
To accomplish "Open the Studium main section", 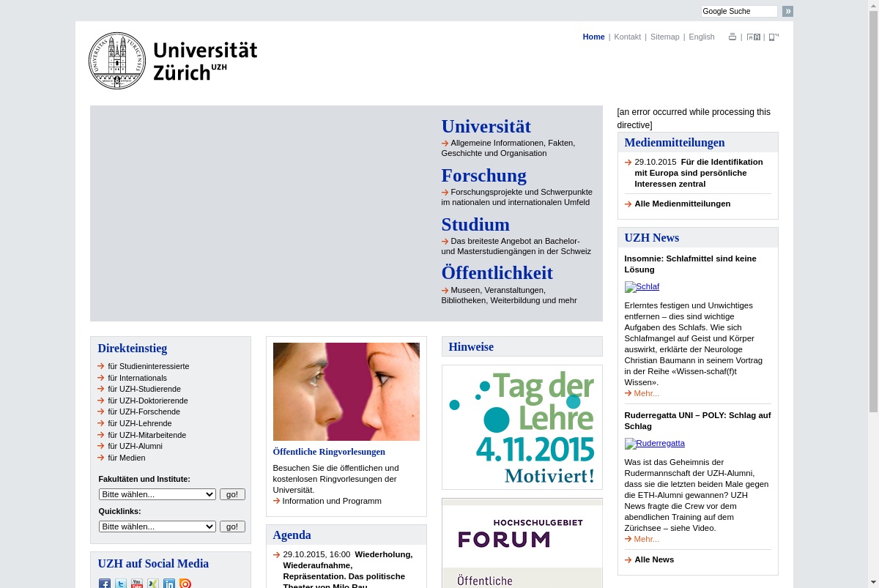I will [x=475, y=225].
